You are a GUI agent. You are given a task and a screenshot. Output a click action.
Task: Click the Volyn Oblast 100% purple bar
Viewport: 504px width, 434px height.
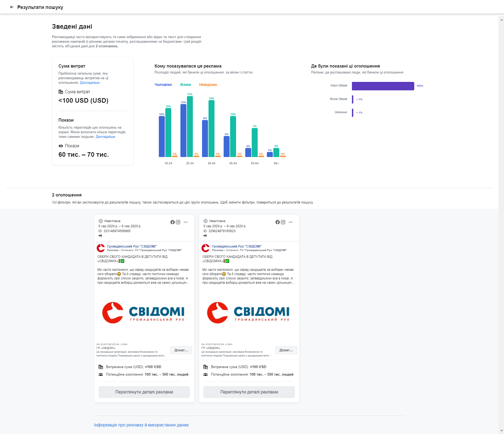tap(383, 86)
